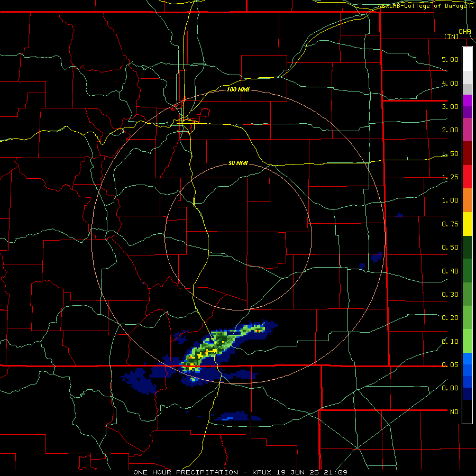Click the 50 NMI range ring label

coord(238,163)
